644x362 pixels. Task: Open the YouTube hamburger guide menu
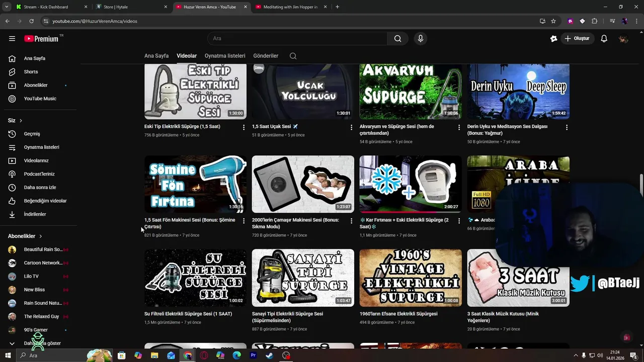pyautogui.click(x=12, y=39)
